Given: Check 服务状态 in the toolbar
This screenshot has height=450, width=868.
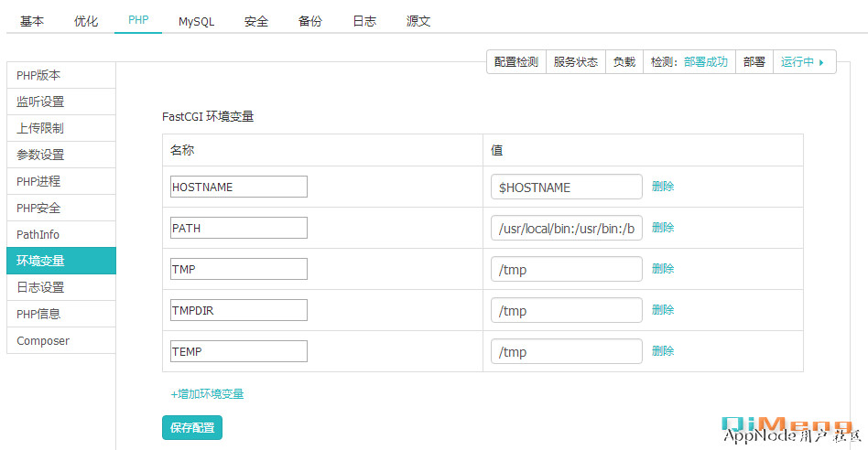Looking at the screenshot, I should tap(575, 62).
